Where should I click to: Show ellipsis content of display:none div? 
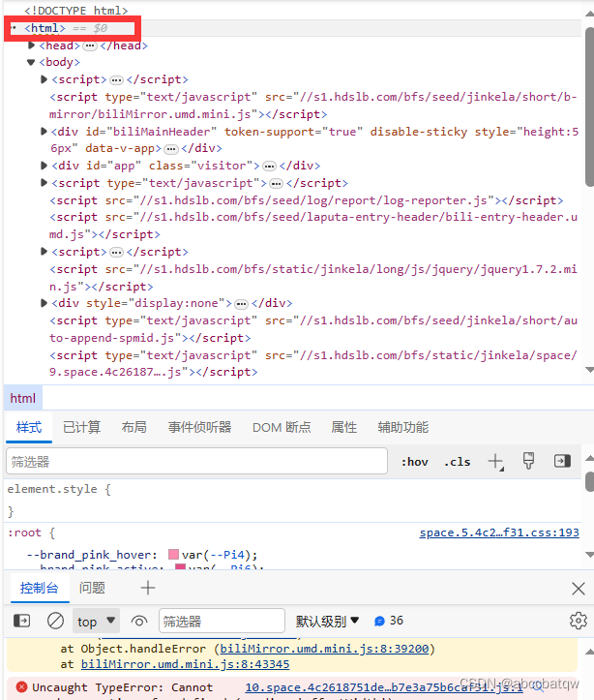(x=241, y=304)
